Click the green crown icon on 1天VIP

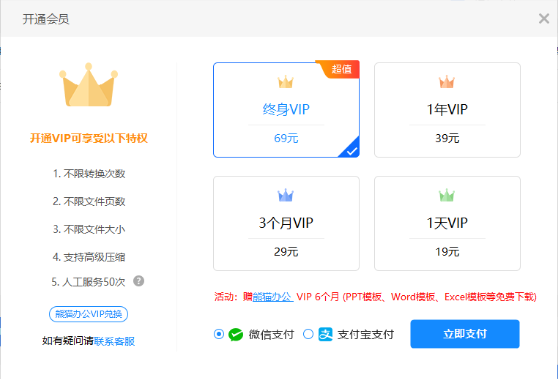point(447,195)
